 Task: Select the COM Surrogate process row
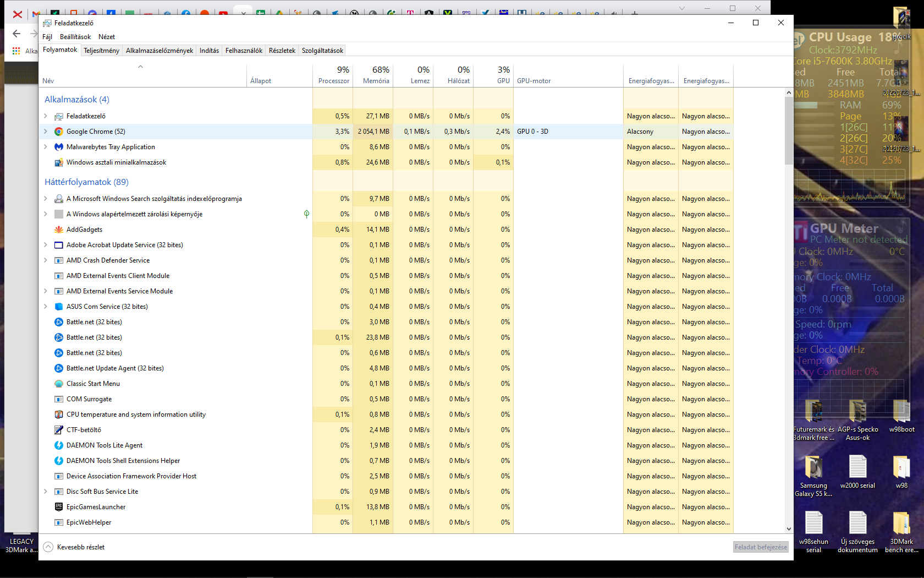click(x=386, y=399)
